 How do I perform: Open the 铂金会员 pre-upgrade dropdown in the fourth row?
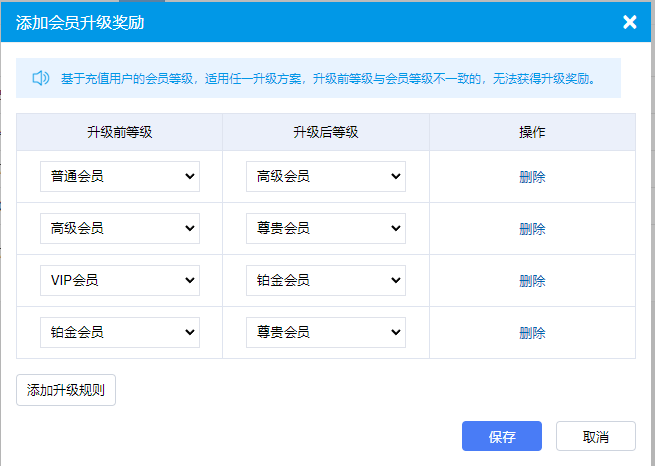(120, 332)
